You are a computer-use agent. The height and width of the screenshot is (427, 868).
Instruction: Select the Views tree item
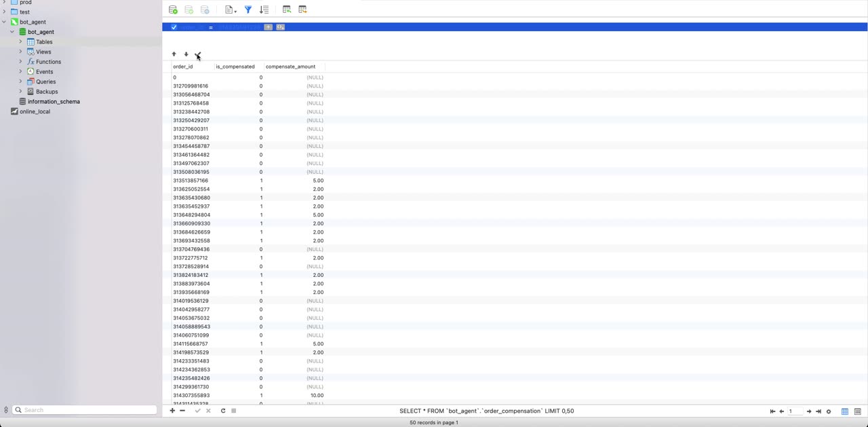coord(43,52)
